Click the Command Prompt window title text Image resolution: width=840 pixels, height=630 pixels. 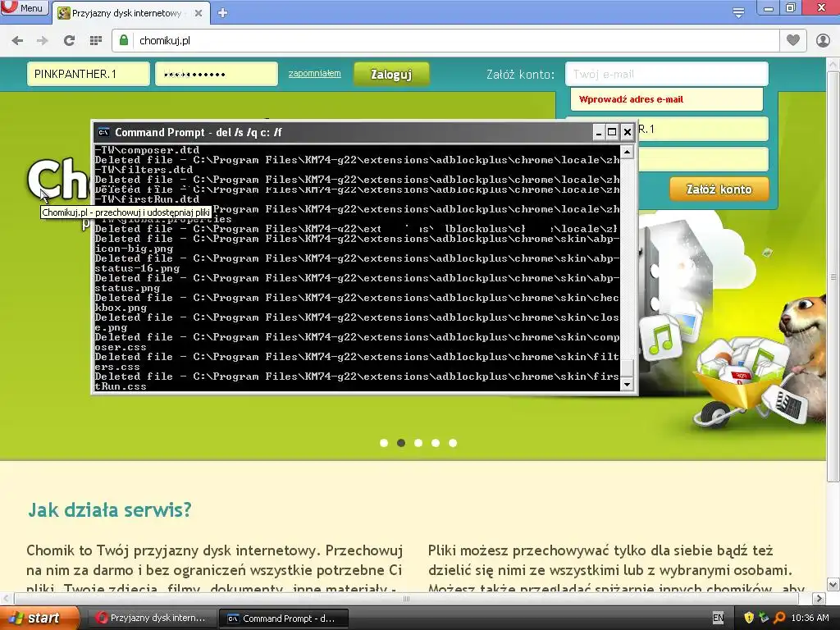tap(199, 132)
